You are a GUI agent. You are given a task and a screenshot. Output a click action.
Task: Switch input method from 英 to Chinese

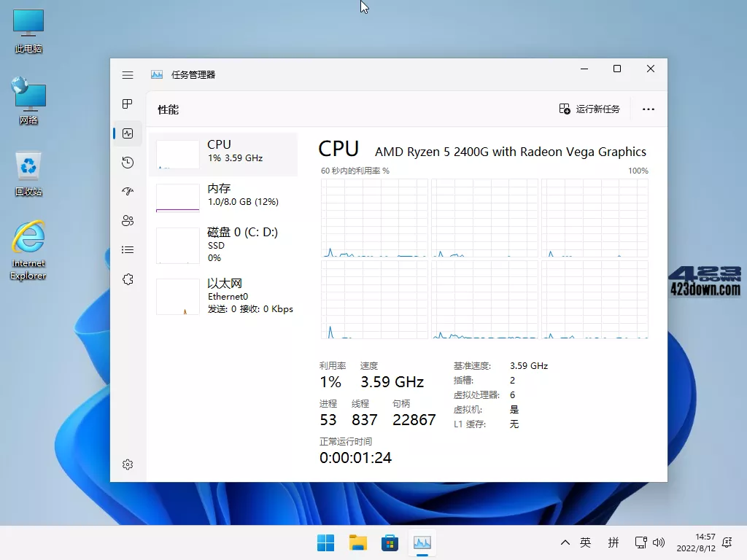pyautogui.click(x=584, y=542)
